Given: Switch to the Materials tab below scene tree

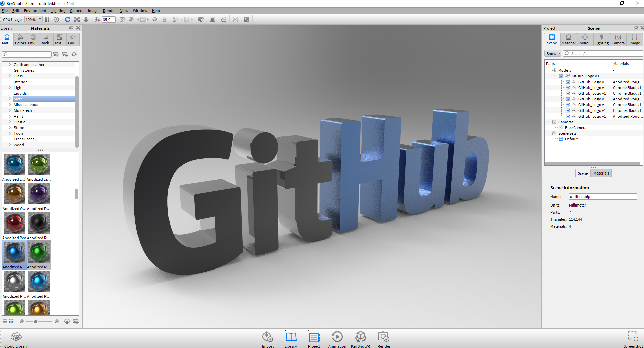Looking at the screenshot, I should pos(601,173).
